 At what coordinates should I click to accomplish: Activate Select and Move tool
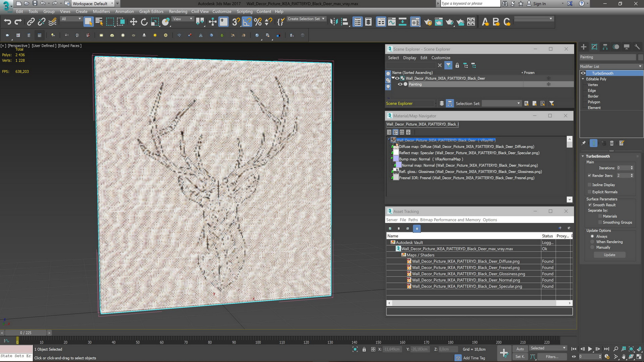[x=133, y=22]
